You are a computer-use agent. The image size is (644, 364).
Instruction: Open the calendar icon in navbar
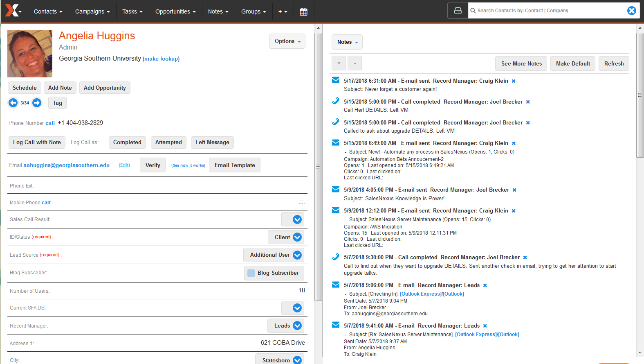303,11
